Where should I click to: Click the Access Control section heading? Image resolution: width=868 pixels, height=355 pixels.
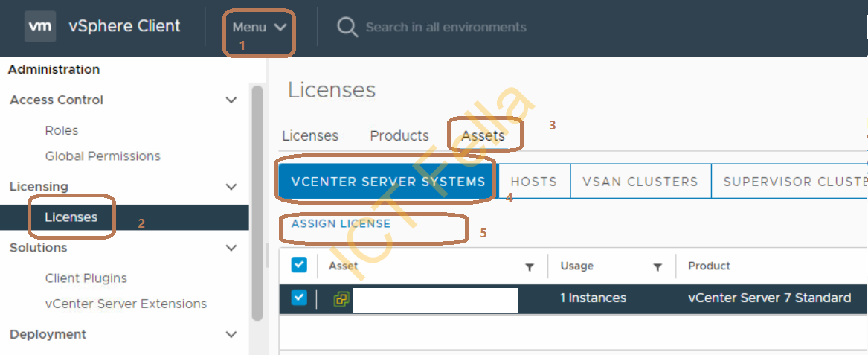(57, 100)
